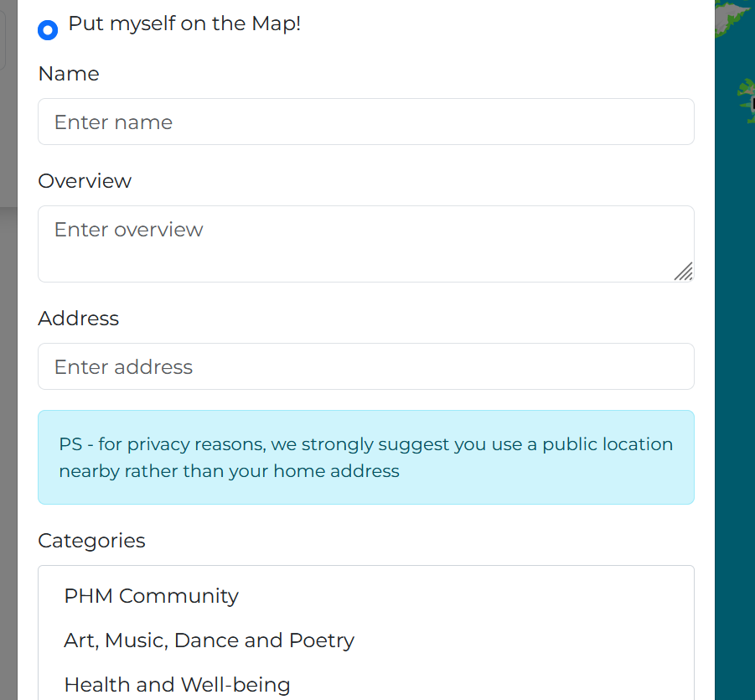
Task: Select the 'Put myself on the Map!' radio button
Action: coord(48,30)
